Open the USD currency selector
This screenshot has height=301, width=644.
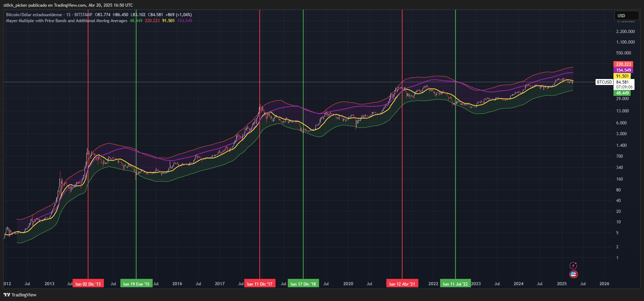point(626,15)
